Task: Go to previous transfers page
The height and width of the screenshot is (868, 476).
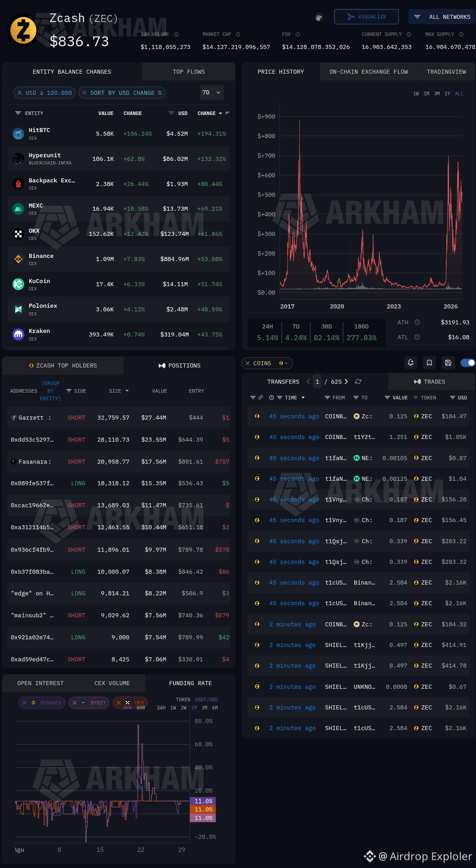Action: [308, 381]
